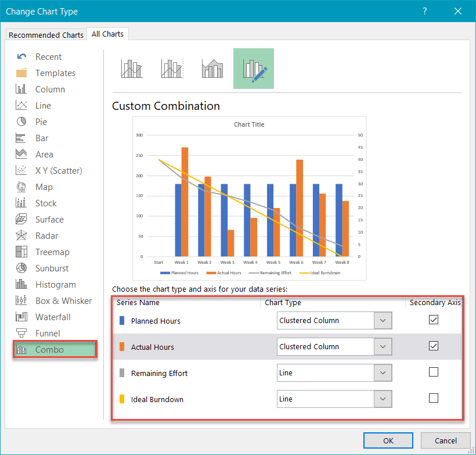Viewport: 476px width, 455px height.
Task: Choose the Sunburst chart category
Action: (x=52, y=268)
